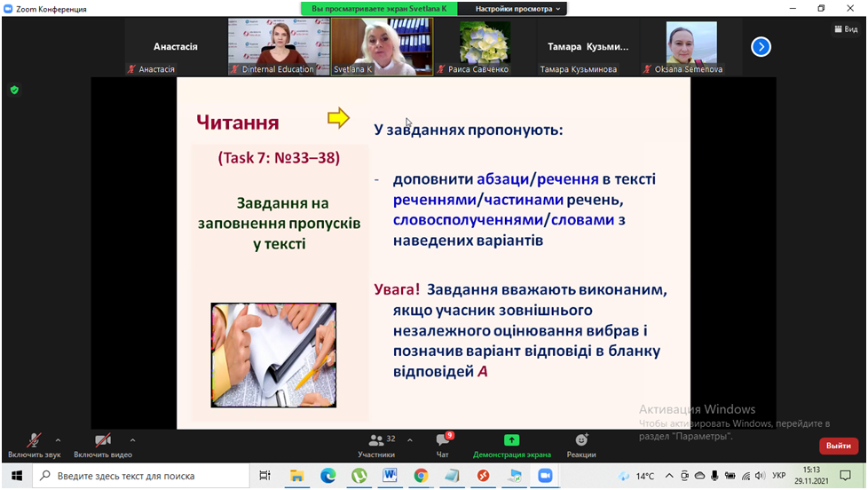The width and height of the screenshot is (868, 490).
Task: Switch keyboard language УКР indicator
Action: (779, 476)
